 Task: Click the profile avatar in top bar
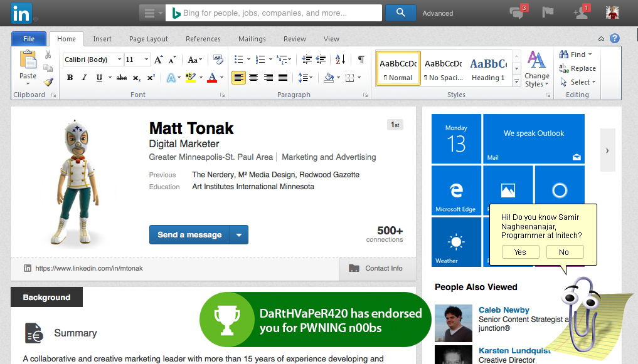(612, 13)
